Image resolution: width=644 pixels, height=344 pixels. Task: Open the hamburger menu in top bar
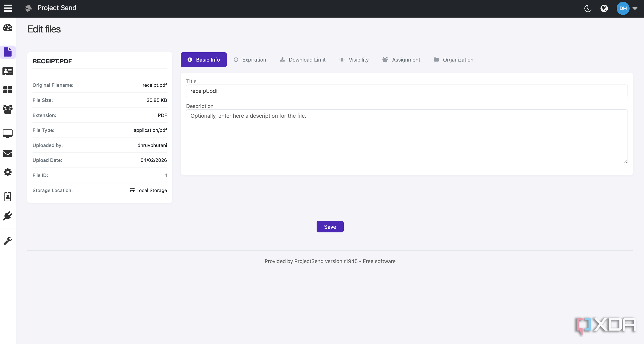tap(8, 8)
